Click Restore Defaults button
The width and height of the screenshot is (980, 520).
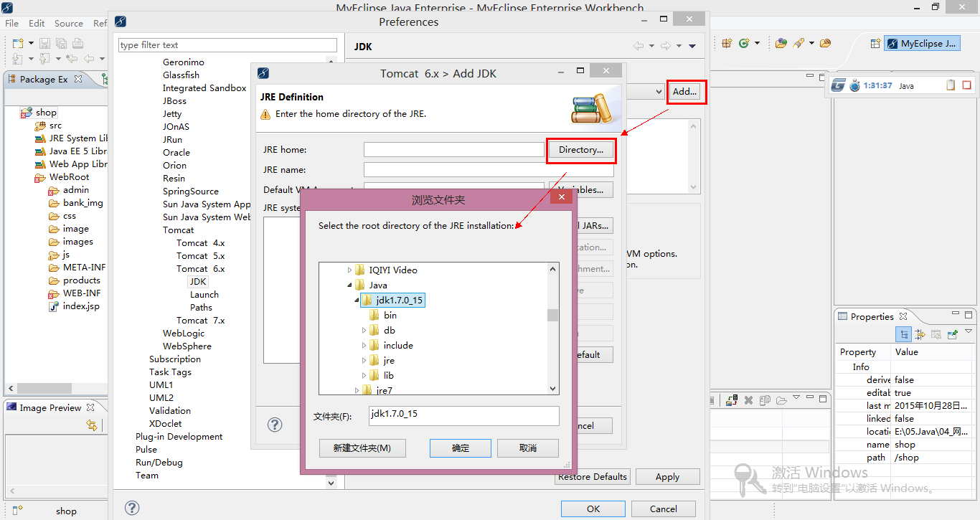pos(593,477)
